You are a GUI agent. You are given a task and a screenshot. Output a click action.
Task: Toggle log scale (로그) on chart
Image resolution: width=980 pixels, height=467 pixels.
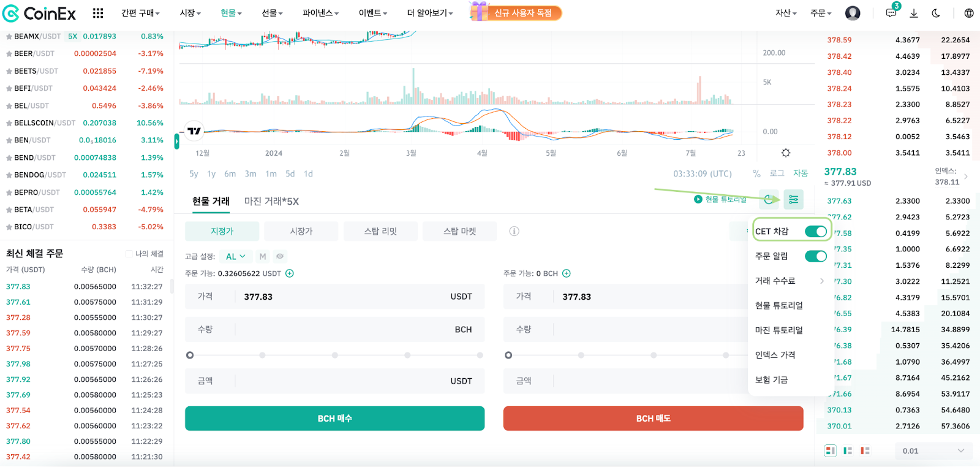(x=777, y=173)
